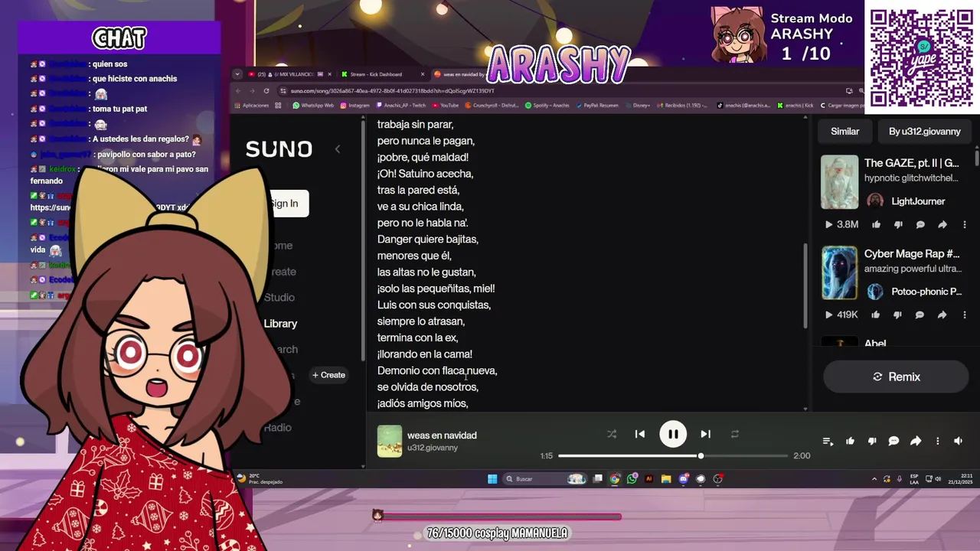Open the play queue icon in player bar
Viewport: 980px width, 551px height.
point(828,441)
